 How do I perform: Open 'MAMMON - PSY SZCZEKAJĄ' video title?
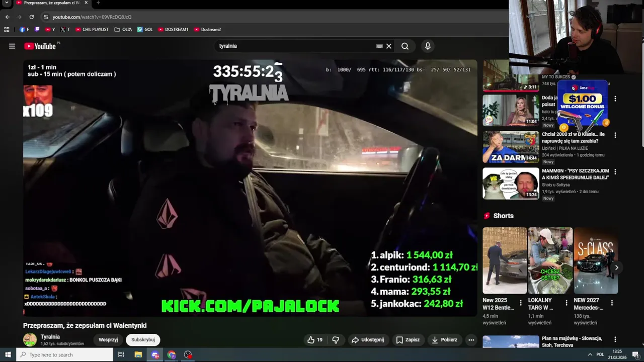576,174
